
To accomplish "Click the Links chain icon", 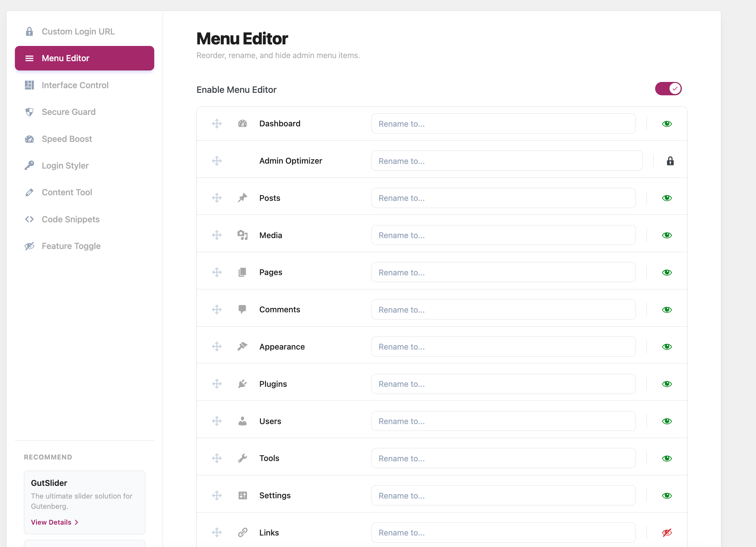I will 242,532.
